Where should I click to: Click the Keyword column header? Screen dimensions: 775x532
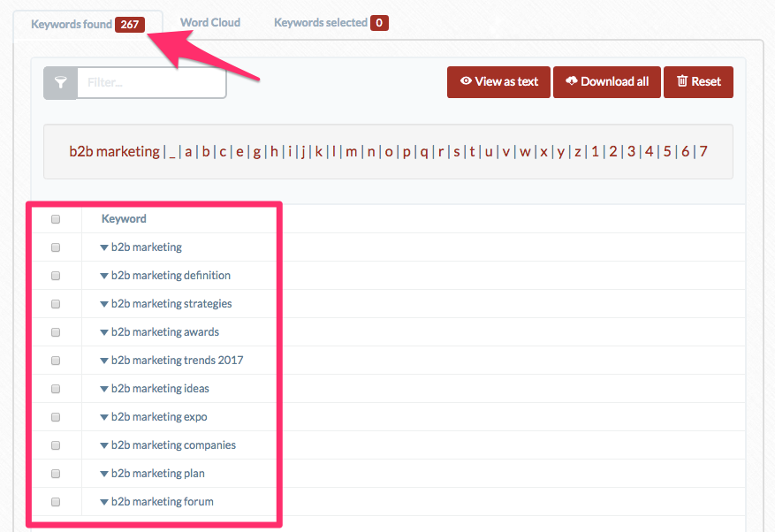pyautogui.click(x=124, y=218)
